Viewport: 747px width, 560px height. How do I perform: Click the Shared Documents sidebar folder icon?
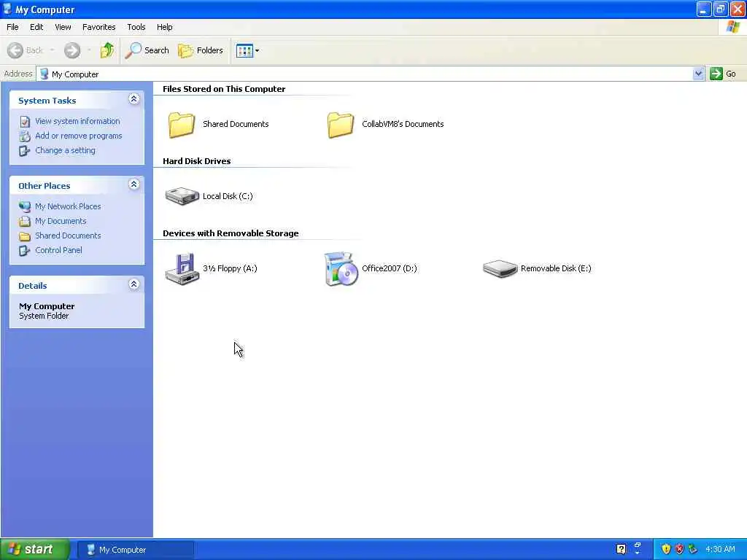tap(25, 236)
